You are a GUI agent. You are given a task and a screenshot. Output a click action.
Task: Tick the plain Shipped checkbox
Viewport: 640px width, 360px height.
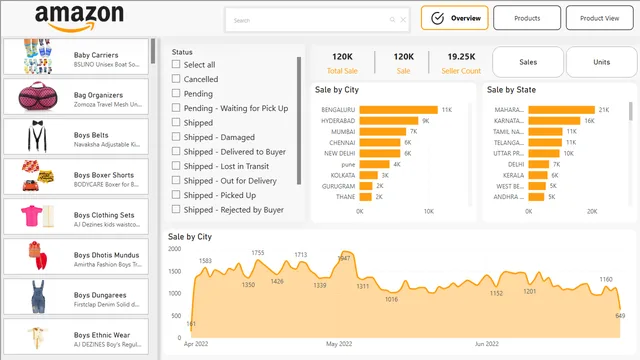click(x=176, y=122)
